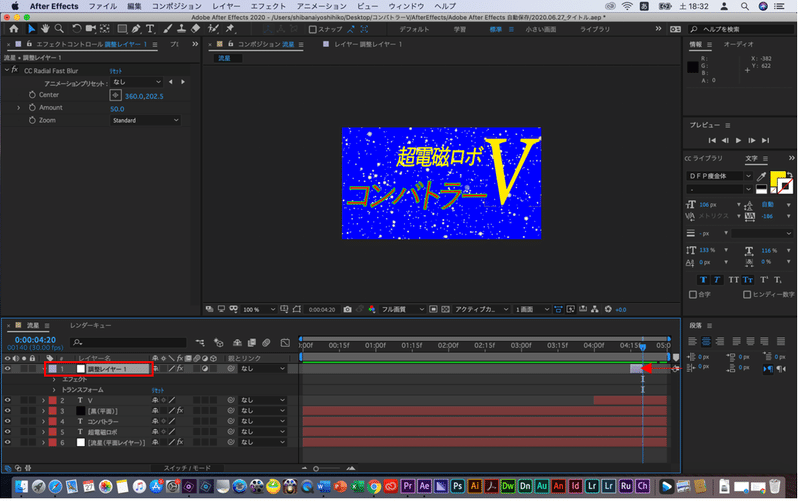Screen dimensions: 800x501
Task: Select the Rotation tool
Action: (77, 29)
